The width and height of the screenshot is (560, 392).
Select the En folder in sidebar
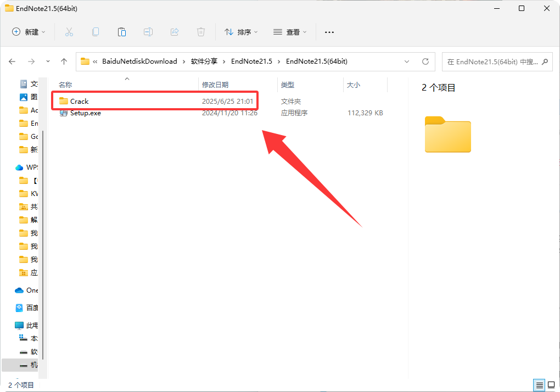pos(28,124)
